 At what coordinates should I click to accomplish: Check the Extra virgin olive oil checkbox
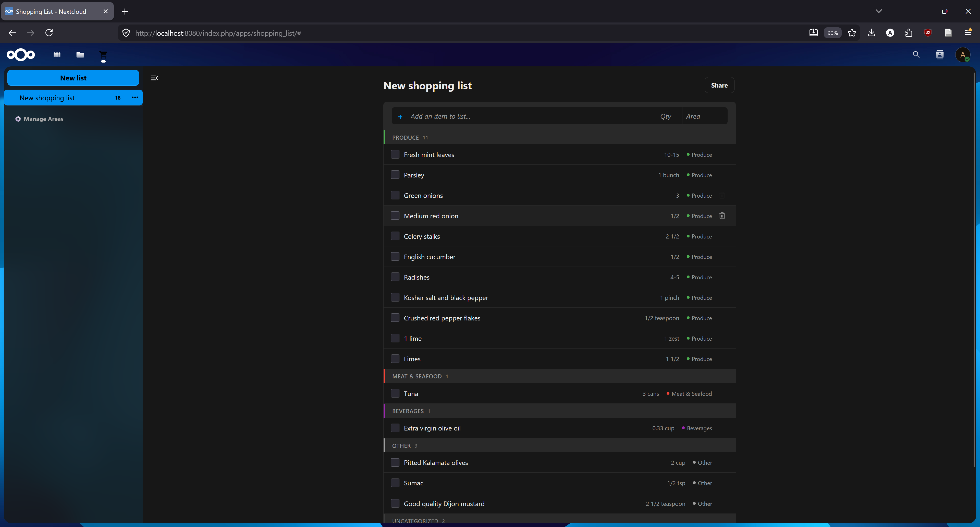point(395,428)
